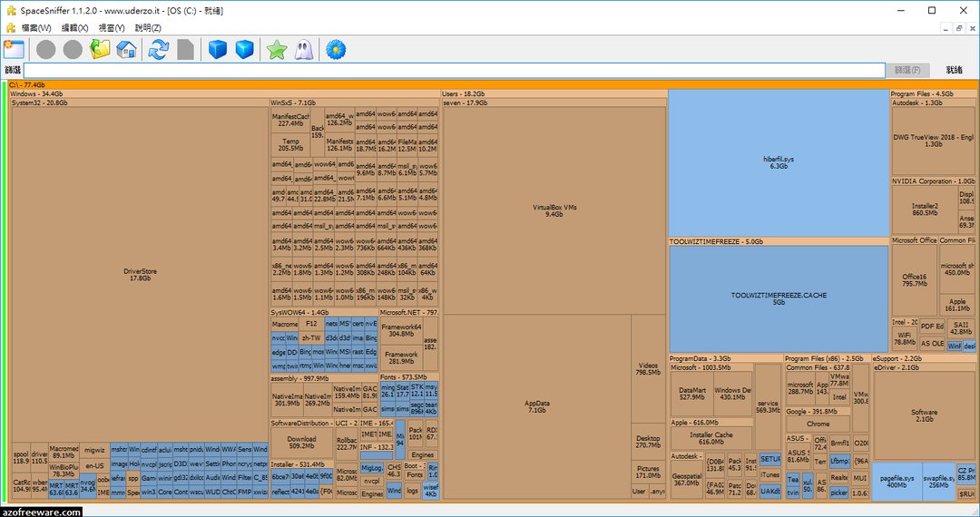This screenshot has height=517, width=980.
Task: Click the gray document export icon
Action: (x=185, y=49)
